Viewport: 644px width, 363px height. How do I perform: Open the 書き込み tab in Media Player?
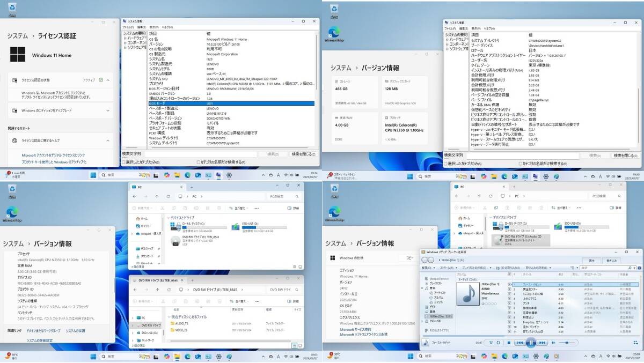tap(611, 261)
